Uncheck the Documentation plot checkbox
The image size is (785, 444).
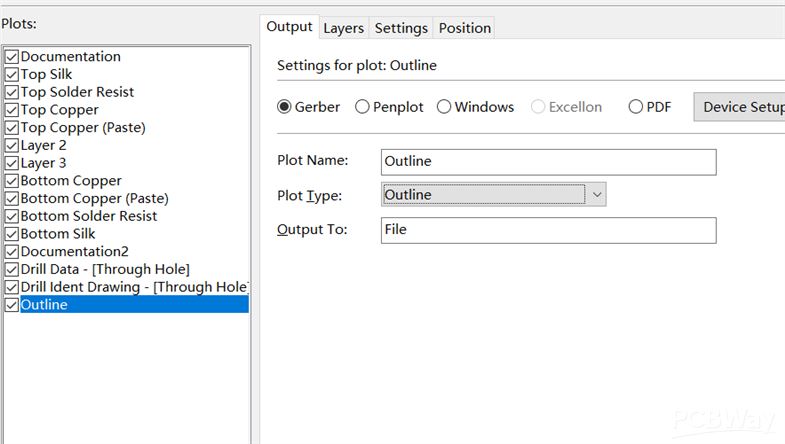[12, 57]
